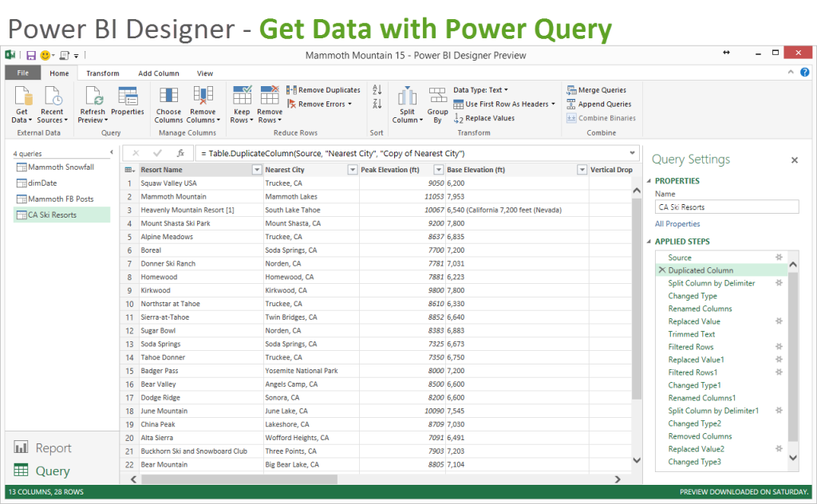Open the Resort Name column filter

tap(257, 169)
